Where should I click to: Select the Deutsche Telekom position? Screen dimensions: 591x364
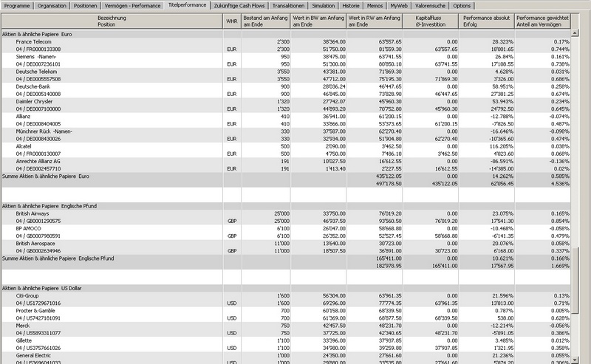click(x=286, y=75)
